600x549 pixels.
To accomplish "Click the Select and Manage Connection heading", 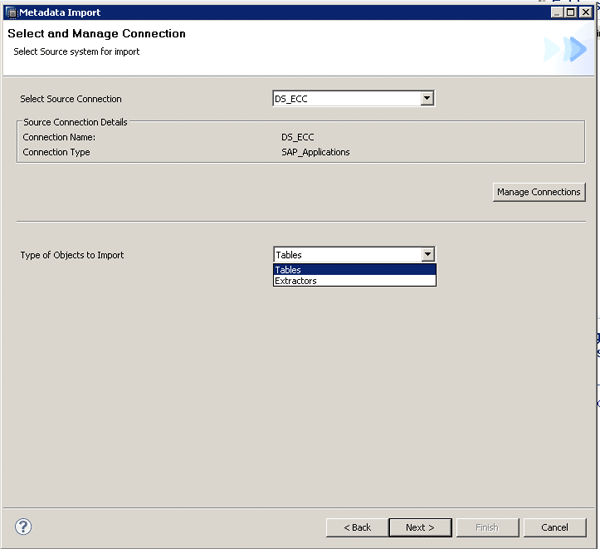I will 97,34.
